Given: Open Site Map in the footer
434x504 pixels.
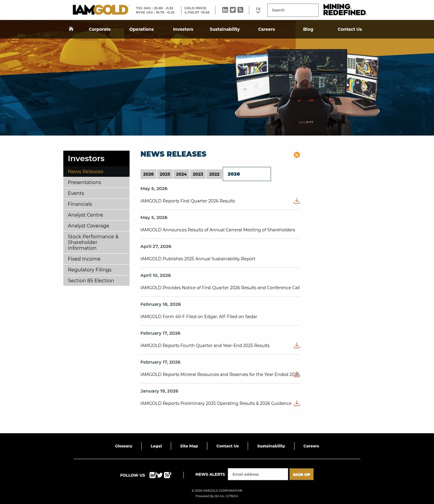Looking at the screenshot, I should coord(189,446).
